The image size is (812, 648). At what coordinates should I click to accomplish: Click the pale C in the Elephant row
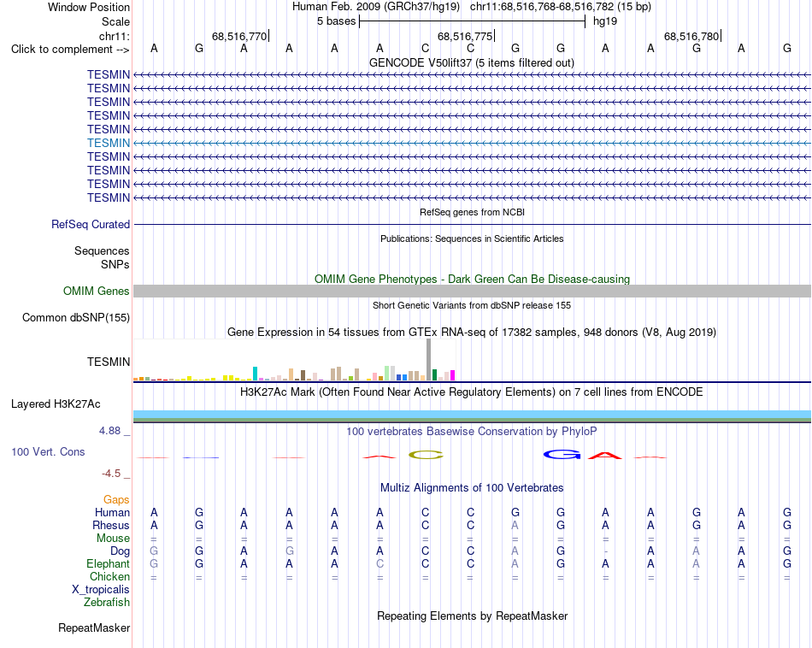380,563
